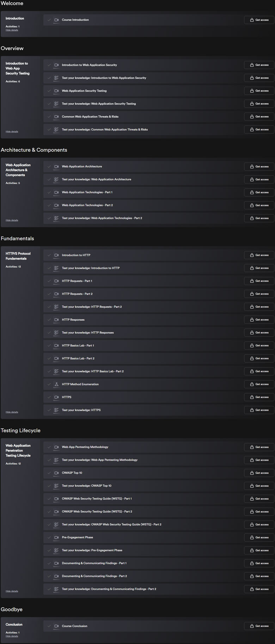Toggle the checkmark for HTTP Basics Lab - Part 2 video
This screenshot has height=644, width=275.
coord(49,358)
